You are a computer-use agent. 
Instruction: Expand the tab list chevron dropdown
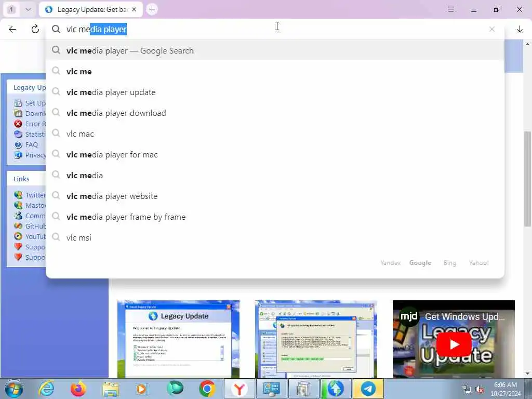[28, 9]
